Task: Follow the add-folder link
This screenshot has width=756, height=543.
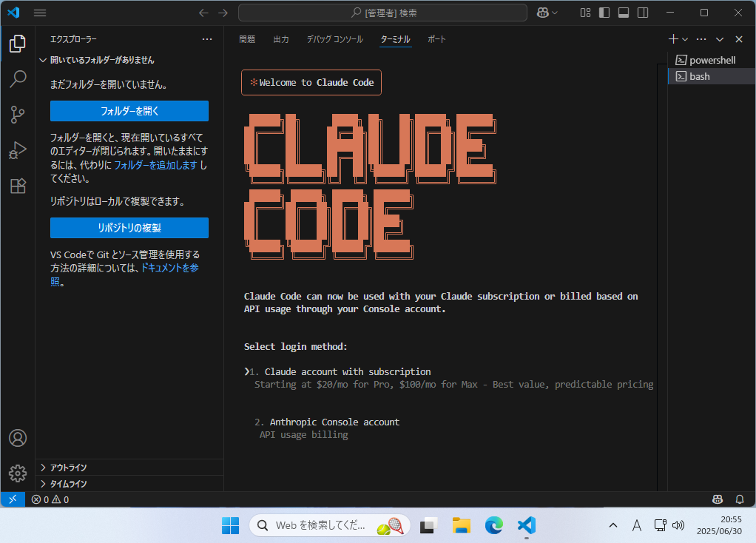Action: (156, 165)
